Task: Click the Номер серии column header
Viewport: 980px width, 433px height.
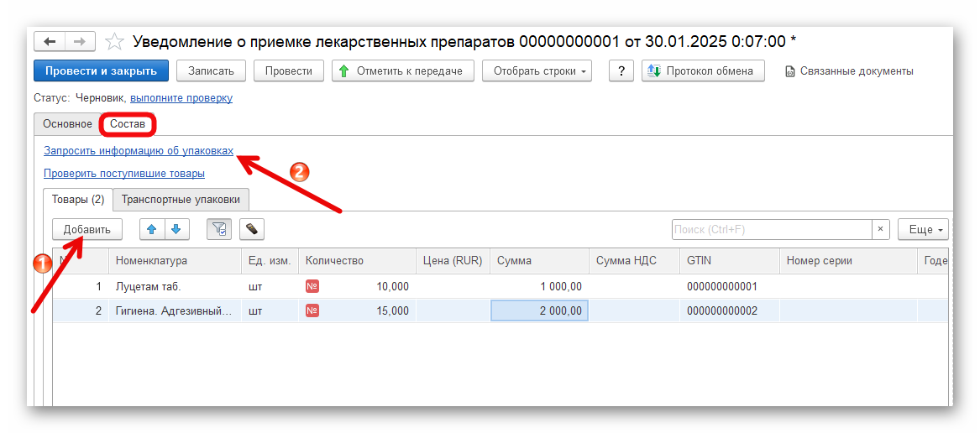Action: 848,260
